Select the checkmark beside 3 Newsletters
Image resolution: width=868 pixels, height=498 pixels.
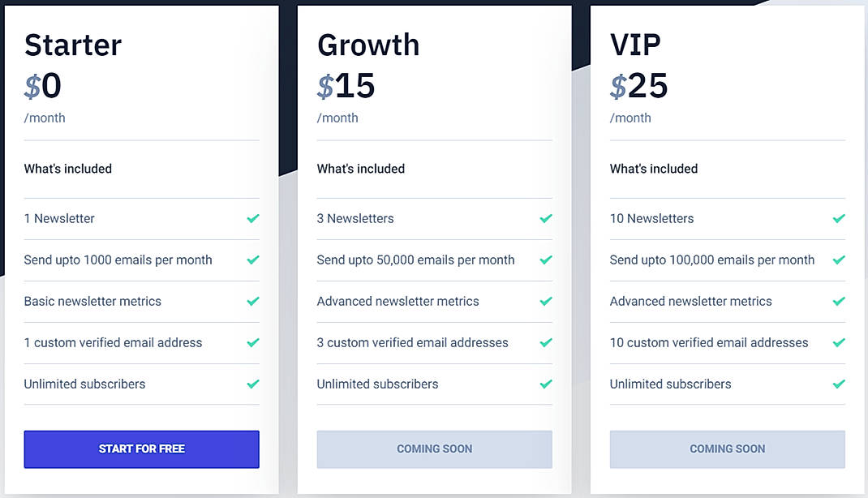coord(545,218)
